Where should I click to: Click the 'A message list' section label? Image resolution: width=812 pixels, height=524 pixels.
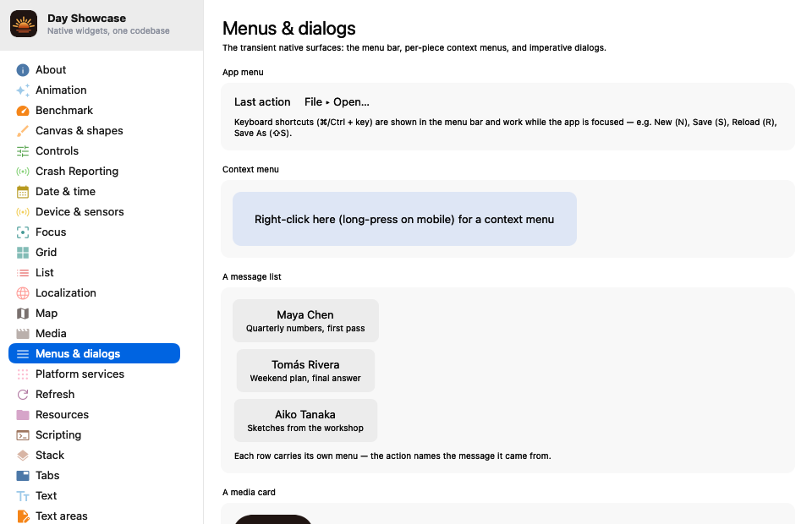pos(252,276)
